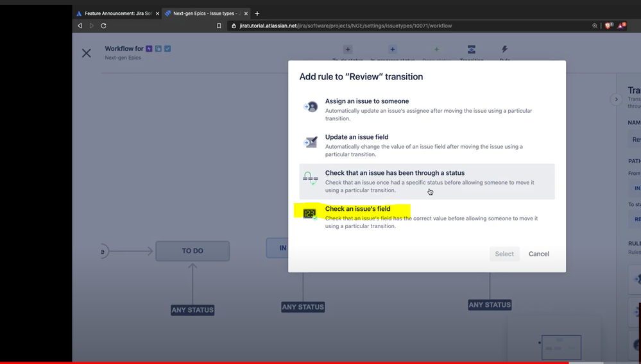Screen dimensions: 641x364
Task: Go back in browser history
Action: pyautogui.click(x=80, y=26)
